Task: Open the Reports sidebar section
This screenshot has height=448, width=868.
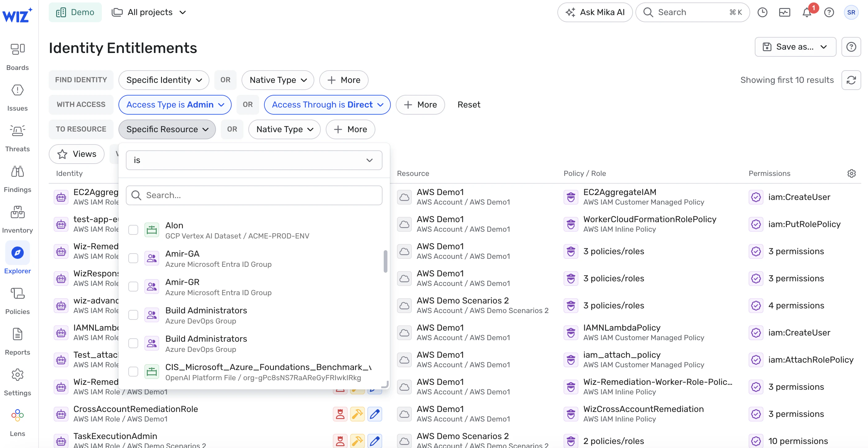Action: pos(18,342)
